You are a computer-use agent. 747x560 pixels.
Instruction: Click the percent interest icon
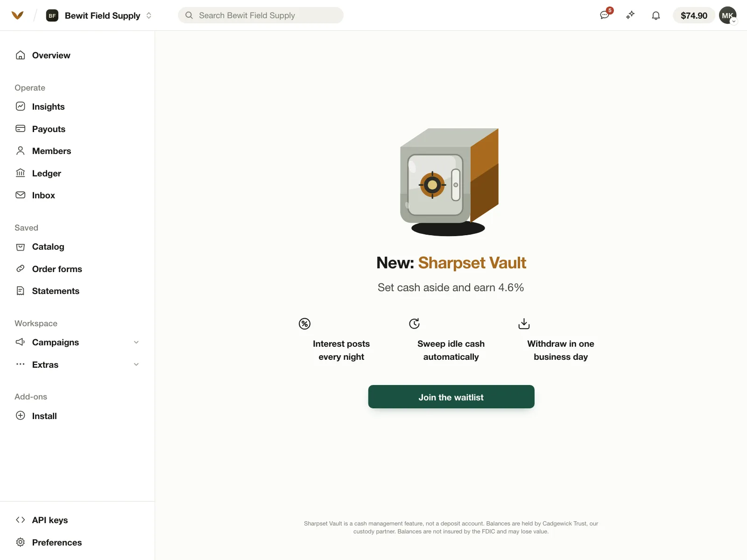(x=304, y=323)
